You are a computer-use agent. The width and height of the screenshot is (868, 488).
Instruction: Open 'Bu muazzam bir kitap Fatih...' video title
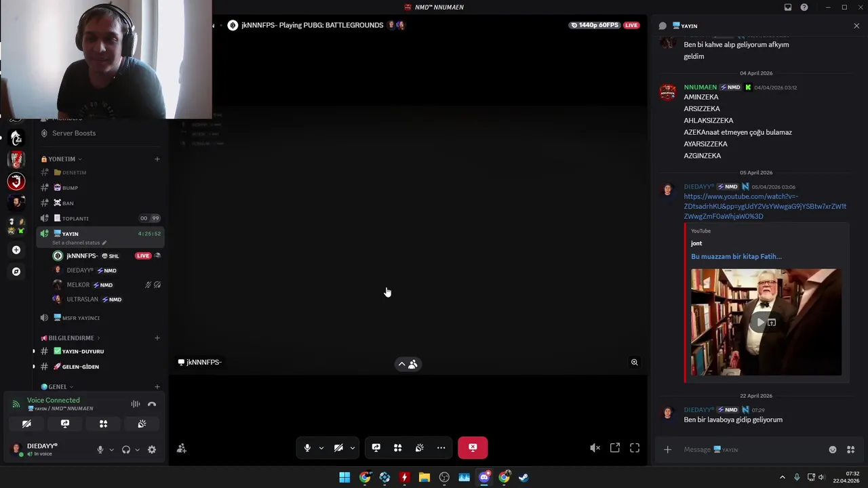point(736,257)
